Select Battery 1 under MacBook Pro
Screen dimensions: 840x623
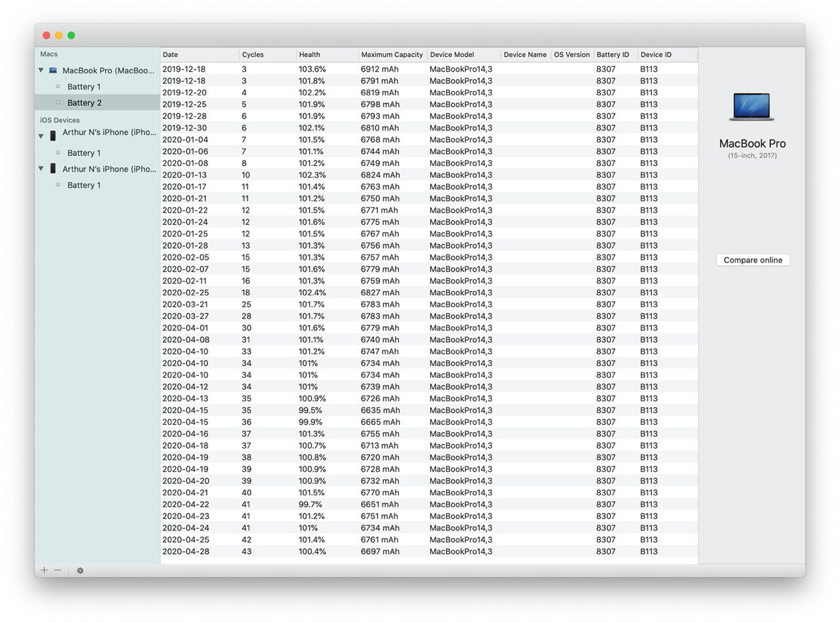pyautogui.click(x=84, y=87)
